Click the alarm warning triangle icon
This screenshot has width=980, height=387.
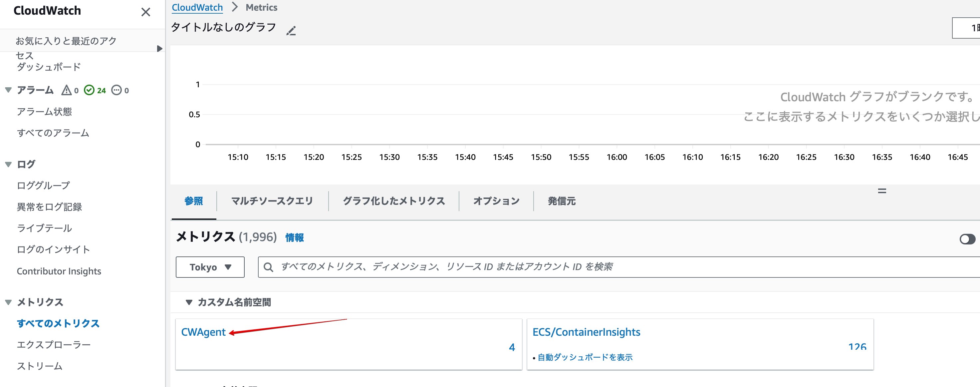pos(67,90)
